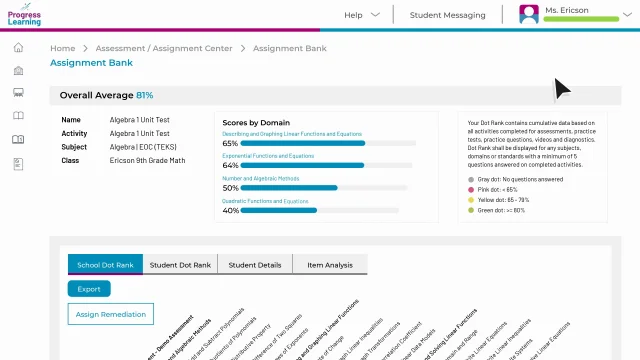Click the 64% domain progress bar
The image size is (640, 360).
[326, 165]
